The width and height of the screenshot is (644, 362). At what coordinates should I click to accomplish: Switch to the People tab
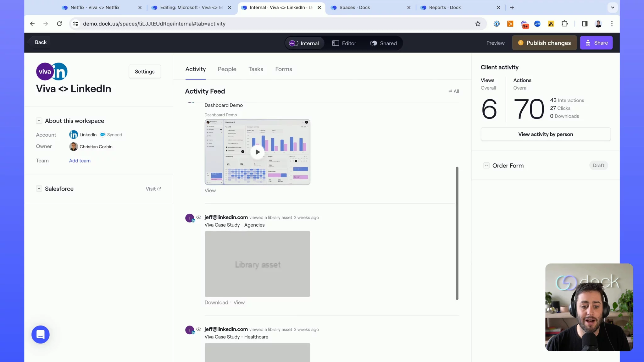(x=227, y=69)
